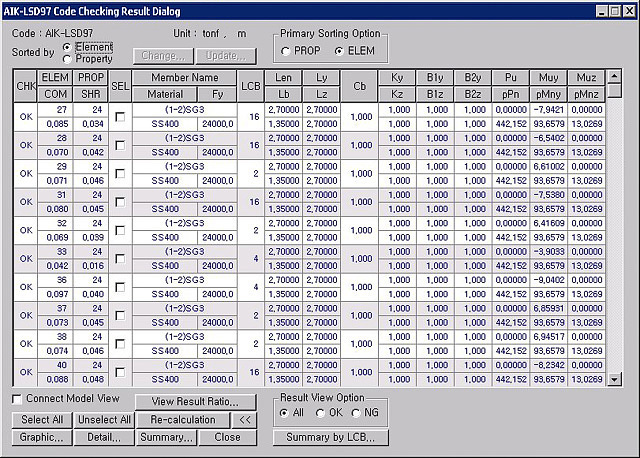The width and height of the screenshot is (640, 458).
Task: Enable Connect Model View checkbox
Action: coord(17,399)
